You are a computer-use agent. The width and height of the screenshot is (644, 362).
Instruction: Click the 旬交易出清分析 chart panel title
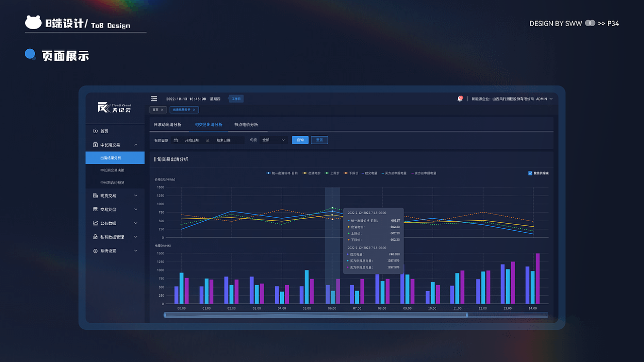173,159
